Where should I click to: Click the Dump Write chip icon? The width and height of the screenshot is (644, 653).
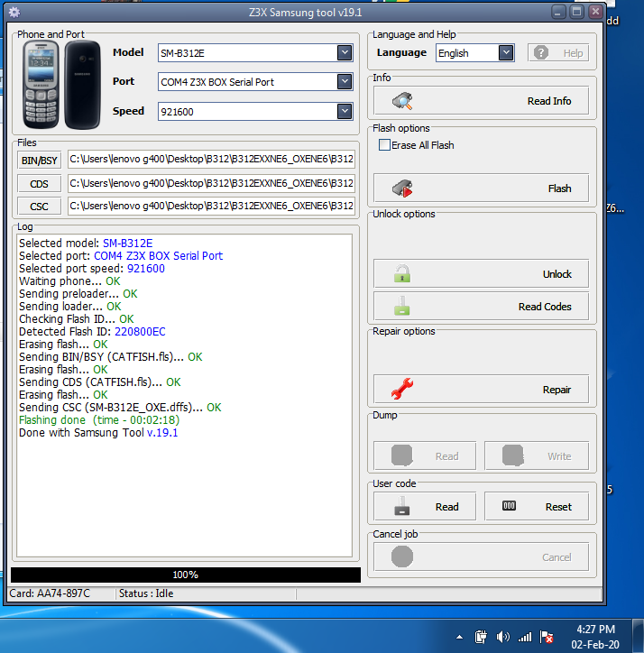tap(513, 455)
